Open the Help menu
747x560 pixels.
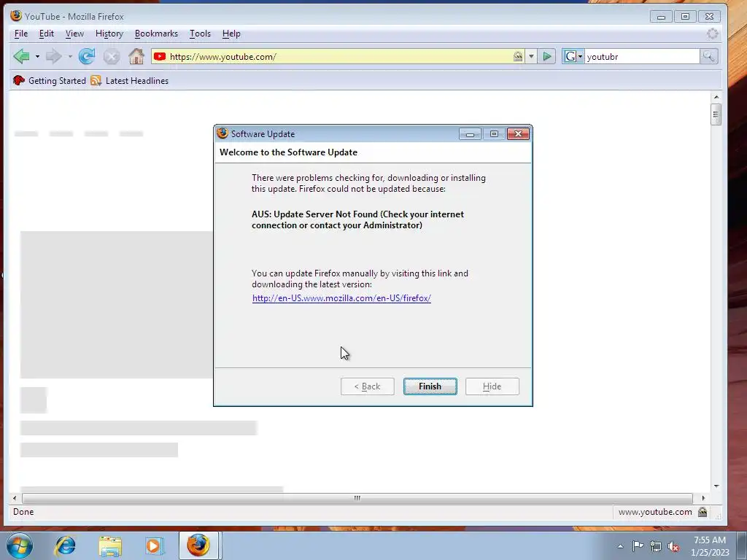[231, 34]
